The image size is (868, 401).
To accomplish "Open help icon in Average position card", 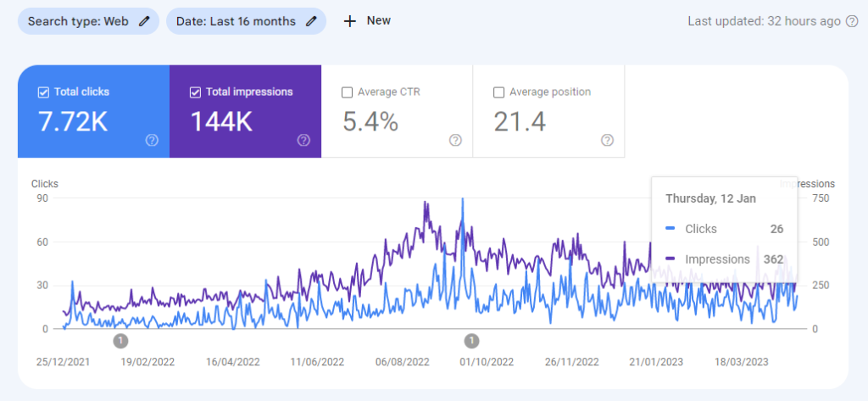I will pos(607,140).
